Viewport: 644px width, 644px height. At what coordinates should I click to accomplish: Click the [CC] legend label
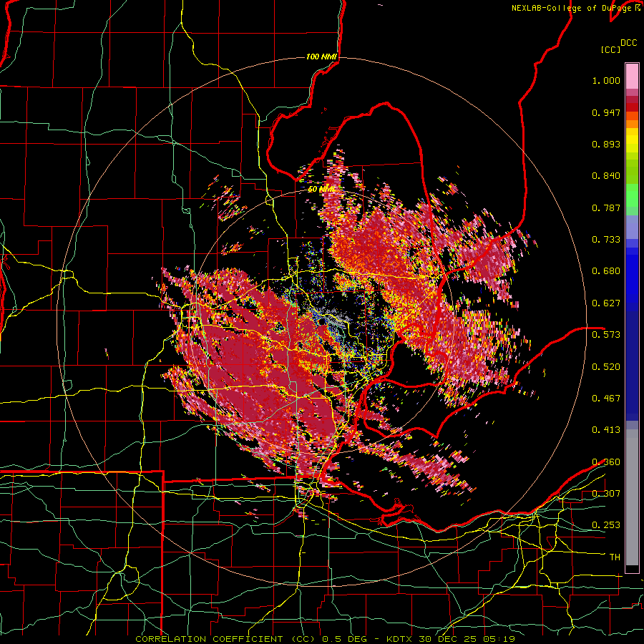pyautogui.click(x=610, y=49)
